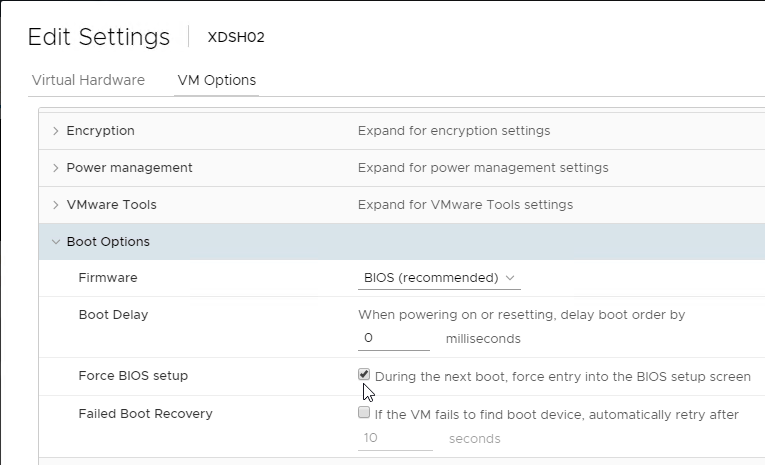Collapse the Boot Options section chevron

(x=56, y=242)
